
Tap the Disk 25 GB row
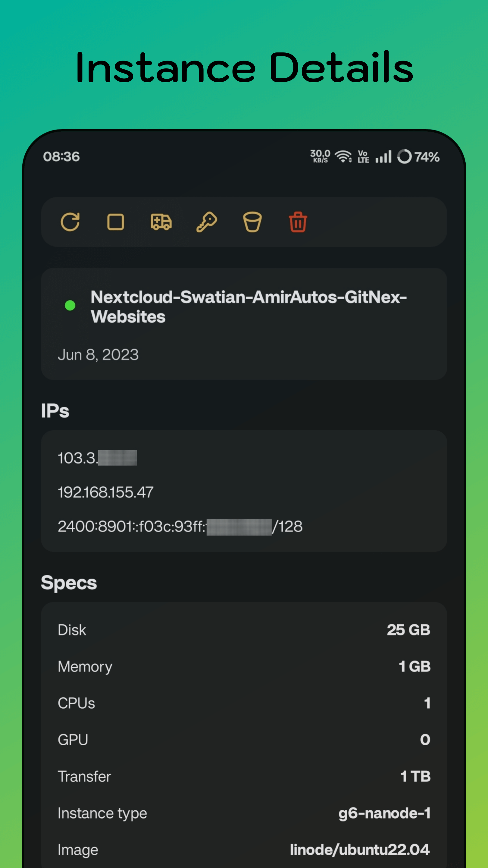click(x=244, y=630)
